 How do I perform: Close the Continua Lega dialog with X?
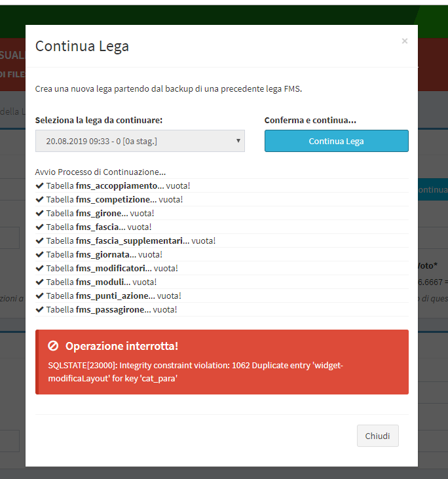click(404, 41)
